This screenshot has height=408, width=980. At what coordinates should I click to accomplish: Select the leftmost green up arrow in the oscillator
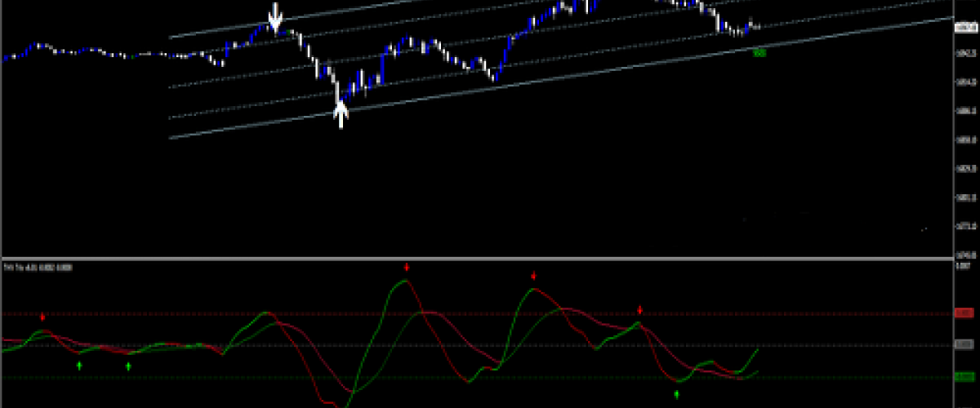(79, 365)
